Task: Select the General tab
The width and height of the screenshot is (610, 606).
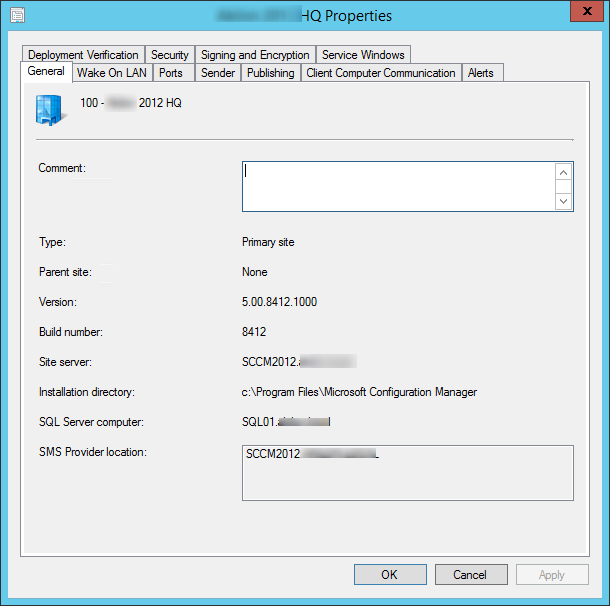Action: tap(46, 72)
